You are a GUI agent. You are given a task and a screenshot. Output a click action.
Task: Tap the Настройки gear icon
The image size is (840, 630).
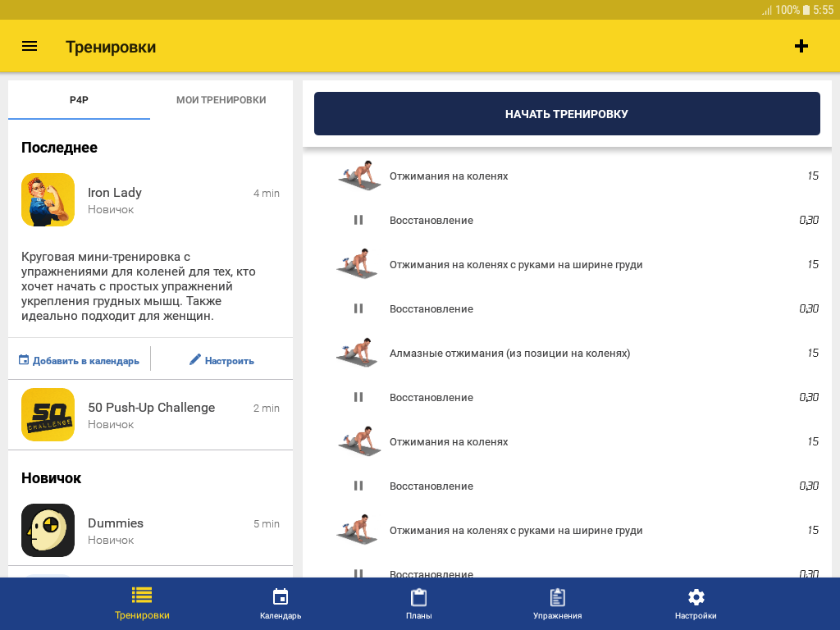(696, 597)
